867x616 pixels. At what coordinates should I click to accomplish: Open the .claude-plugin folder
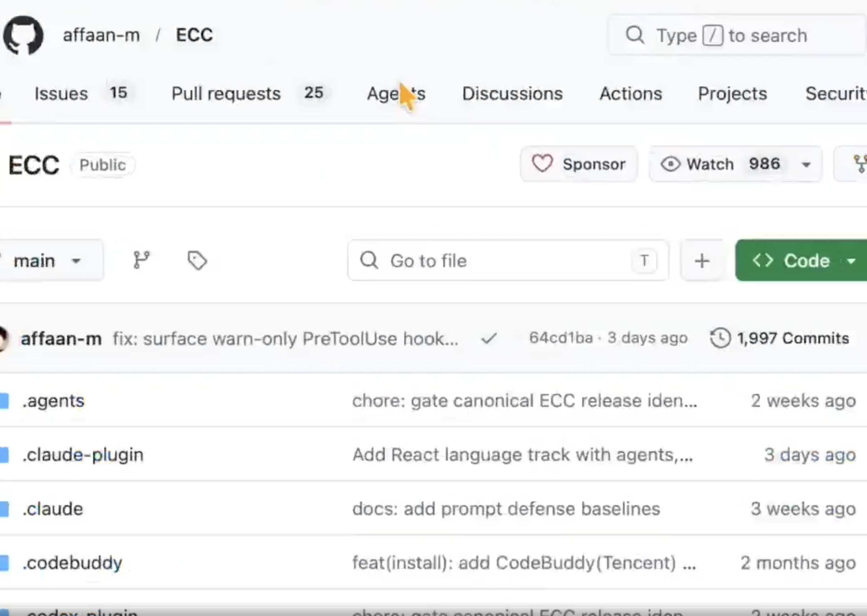(x=83, y=454)
